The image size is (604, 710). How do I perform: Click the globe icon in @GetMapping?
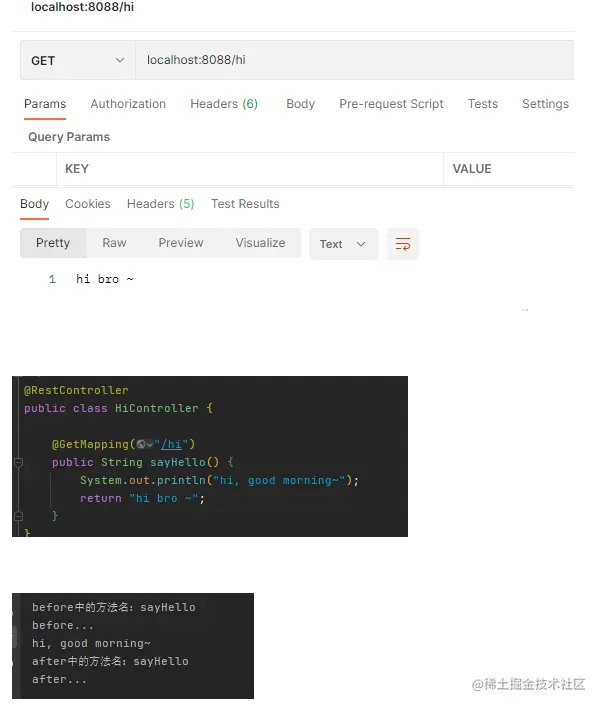pyautogui.click(x=142, y=444)
